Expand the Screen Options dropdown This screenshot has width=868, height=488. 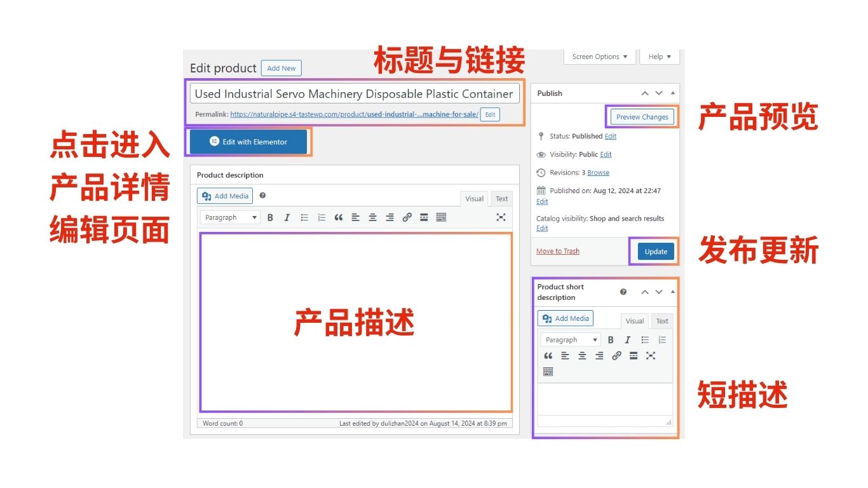599,57
